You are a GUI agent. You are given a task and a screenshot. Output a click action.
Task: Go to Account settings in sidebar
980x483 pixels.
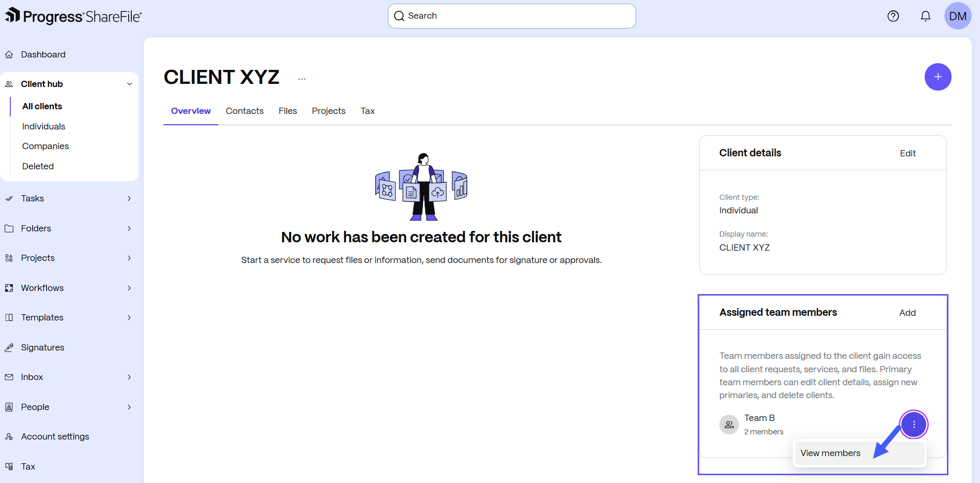coord(55,436)
